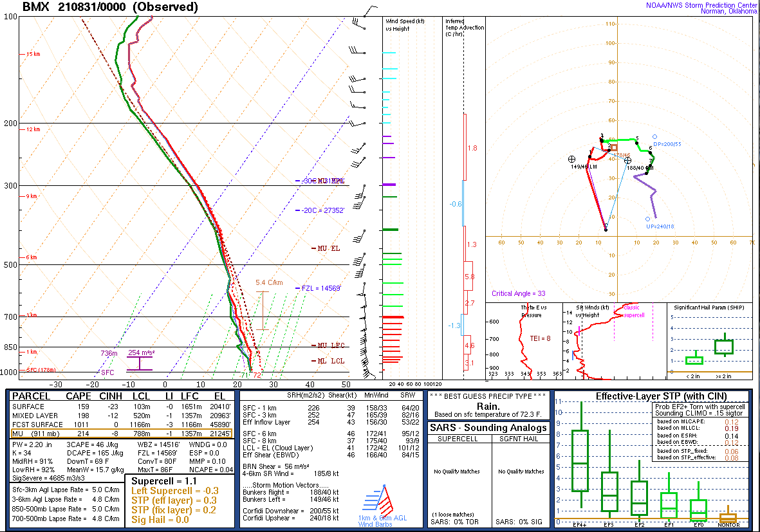Click the Critical Angle = 33 label
The height and width of the screenshot is (532, 760).
pos(518,293)
